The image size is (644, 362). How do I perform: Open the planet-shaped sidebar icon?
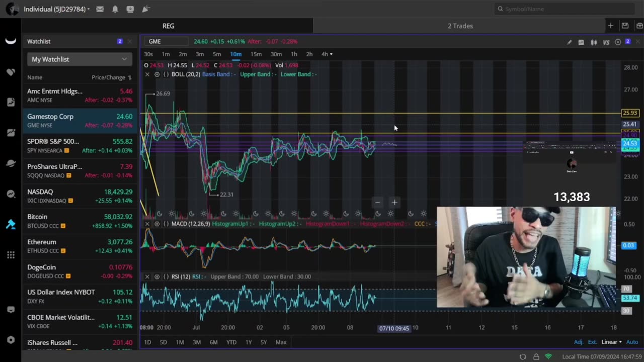(11, 163)
